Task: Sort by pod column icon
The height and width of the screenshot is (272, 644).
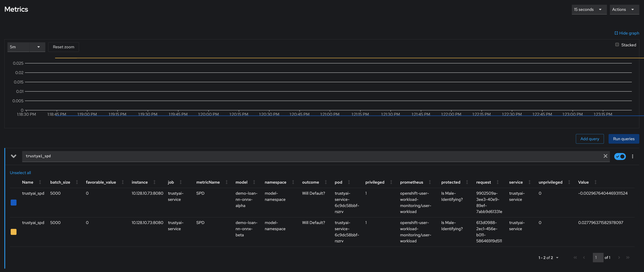Action: tap(349, 182)
